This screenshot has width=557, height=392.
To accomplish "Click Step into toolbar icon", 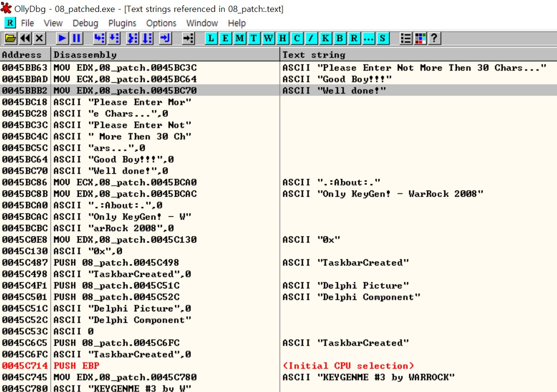I will [x=99, y=38].
